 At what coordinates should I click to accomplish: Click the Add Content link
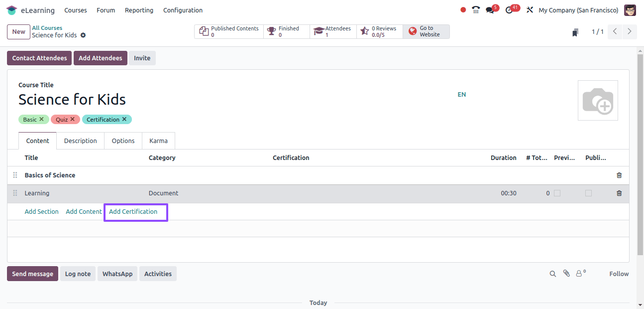[84, 211]
